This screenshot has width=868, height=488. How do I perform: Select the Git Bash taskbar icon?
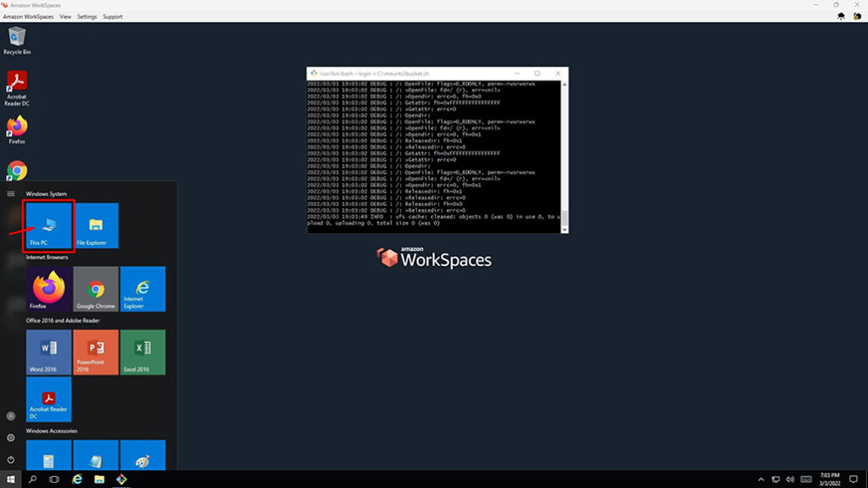(121, 480)
